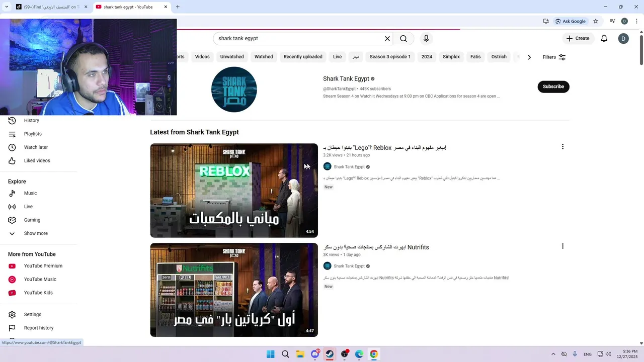Viewport: 644px width, 362px height.
Task: Open the Shark Tank Egypt channel avatar
Action: [234, 89]
